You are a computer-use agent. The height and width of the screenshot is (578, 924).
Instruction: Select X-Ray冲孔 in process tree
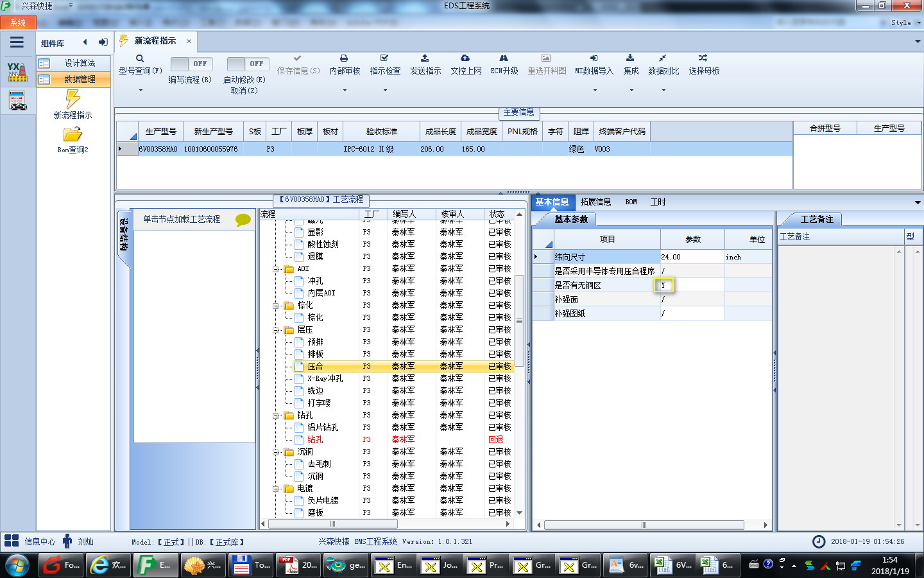point(325,379)
